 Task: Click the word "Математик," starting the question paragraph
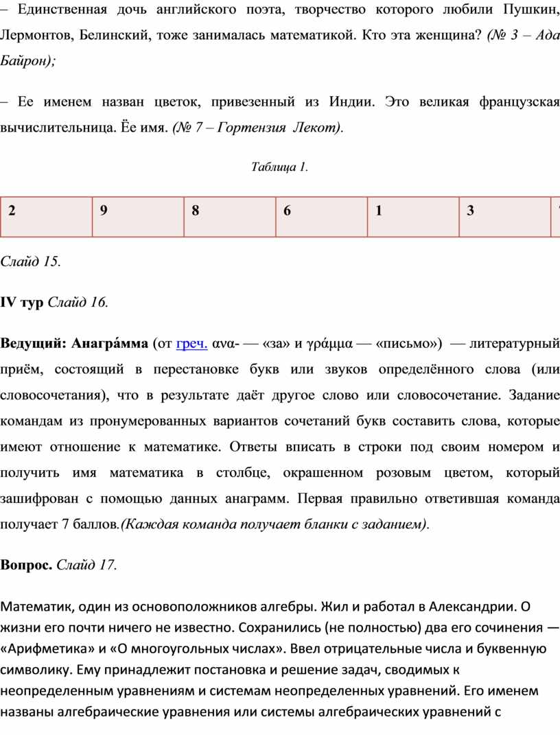coord(36,607)
